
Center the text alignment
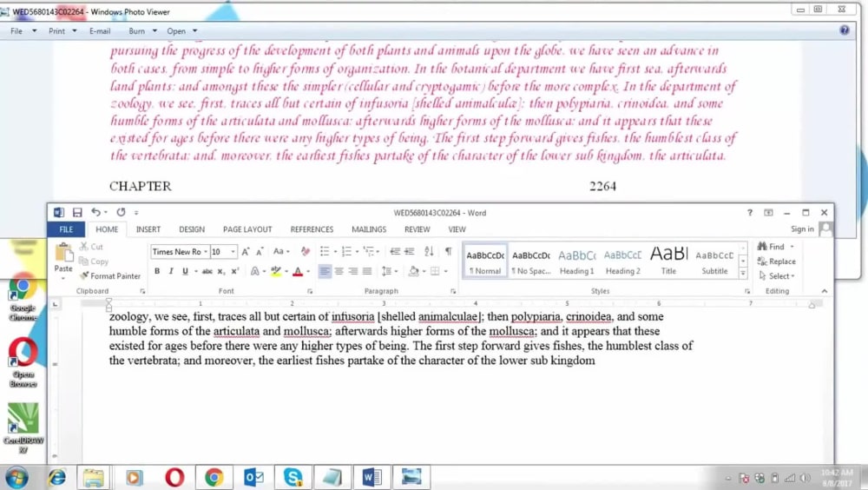339,271
